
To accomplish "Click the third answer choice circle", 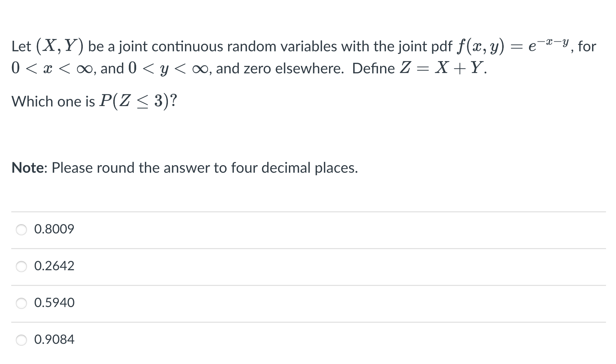I will click(x=21, y=303).
